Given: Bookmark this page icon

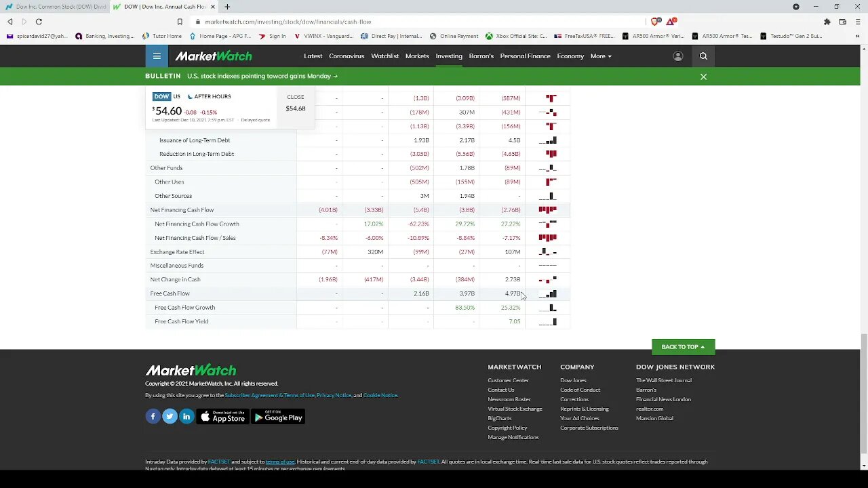Looking at the screenshot, I should (180, 22).
